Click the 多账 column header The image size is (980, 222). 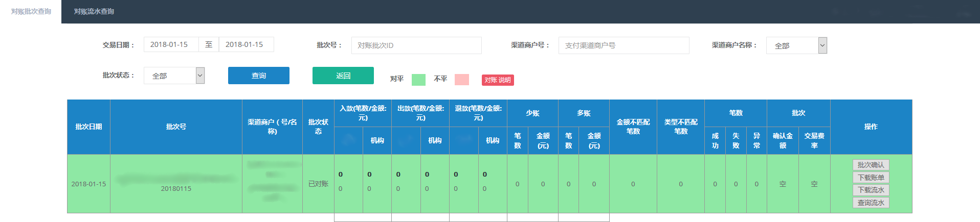pos(584,113)
